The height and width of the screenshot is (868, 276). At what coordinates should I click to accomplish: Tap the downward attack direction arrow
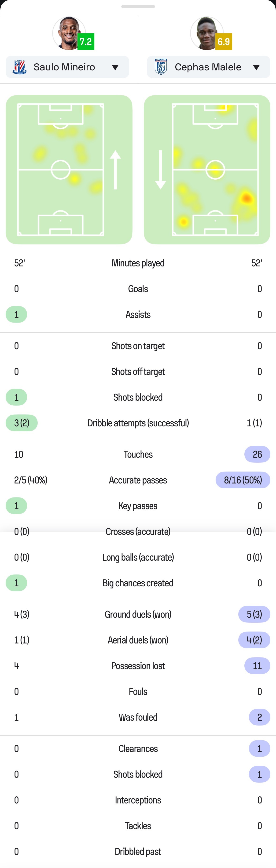coord(160,170)
